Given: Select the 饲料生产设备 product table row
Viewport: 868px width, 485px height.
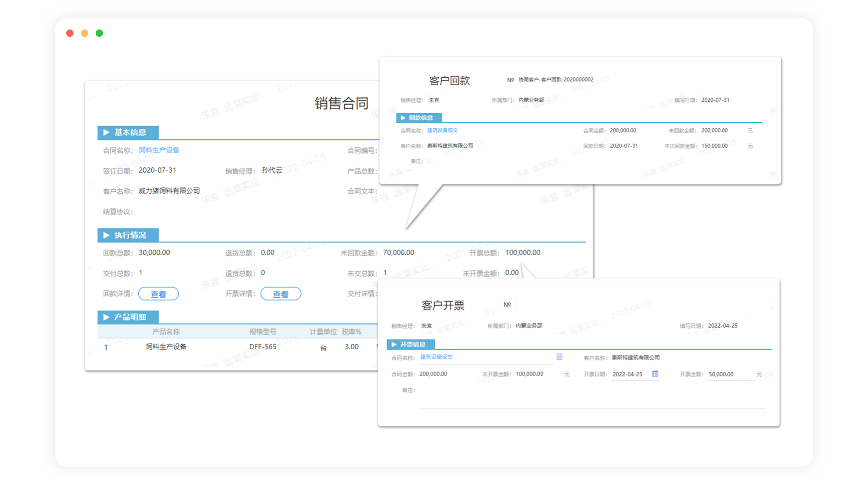Looking at the screenshot, I should [238, 347].
